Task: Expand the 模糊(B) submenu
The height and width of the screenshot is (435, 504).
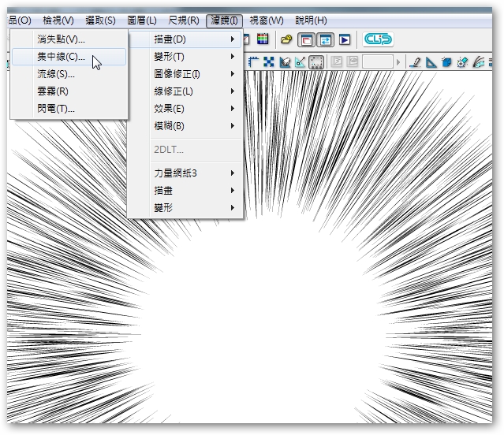Action: (x=185, y=126)
